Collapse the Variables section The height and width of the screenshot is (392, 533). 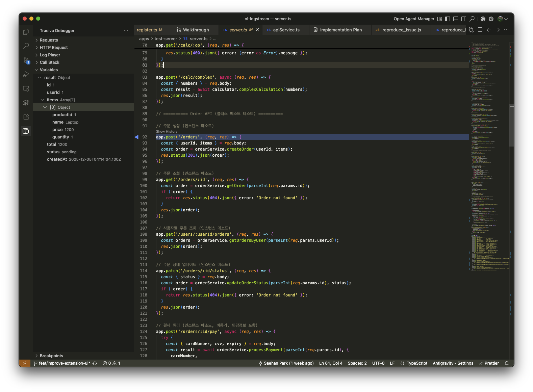tap(49, 70)
